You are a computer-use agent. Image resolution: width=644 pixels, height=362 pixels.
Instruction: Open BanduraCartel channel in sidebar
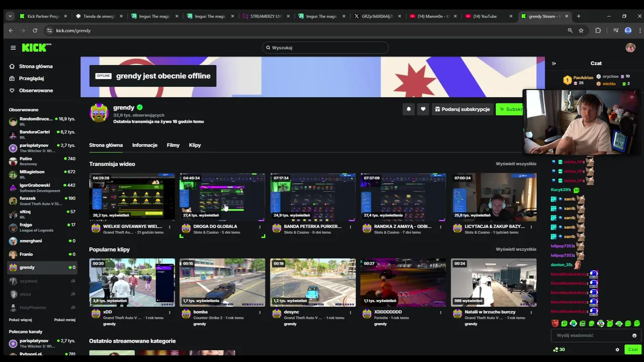click(42, 134)
